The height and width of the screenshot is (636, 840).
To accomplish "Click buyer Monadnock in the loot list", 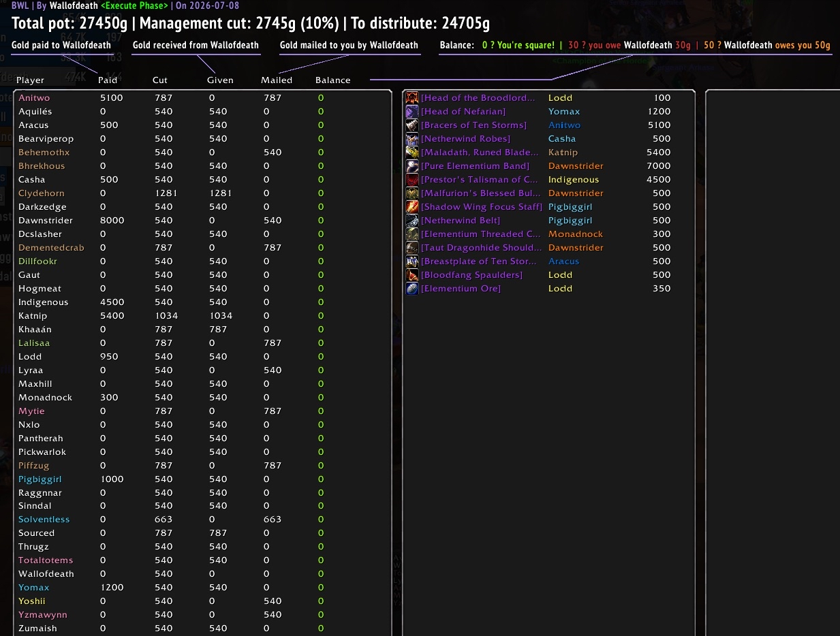I will (576, 234).
